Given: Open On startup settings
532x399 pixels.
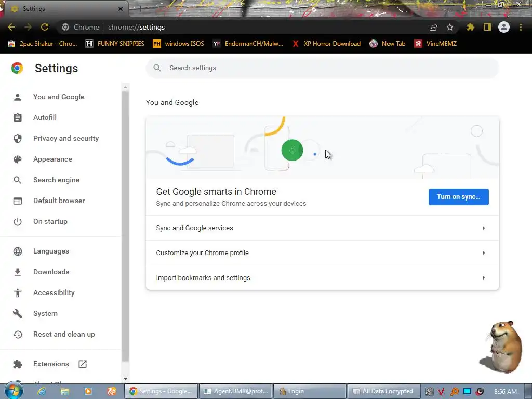Looking at the screenshot, I should pos(50,221).
